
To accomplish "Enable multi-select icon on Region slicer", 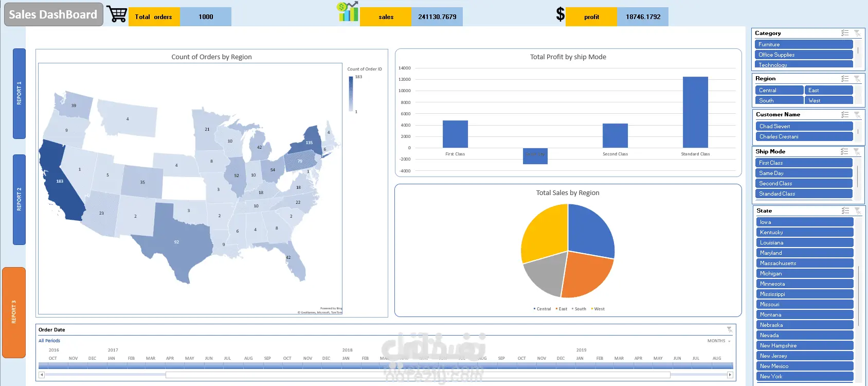I will pos(845,79).
